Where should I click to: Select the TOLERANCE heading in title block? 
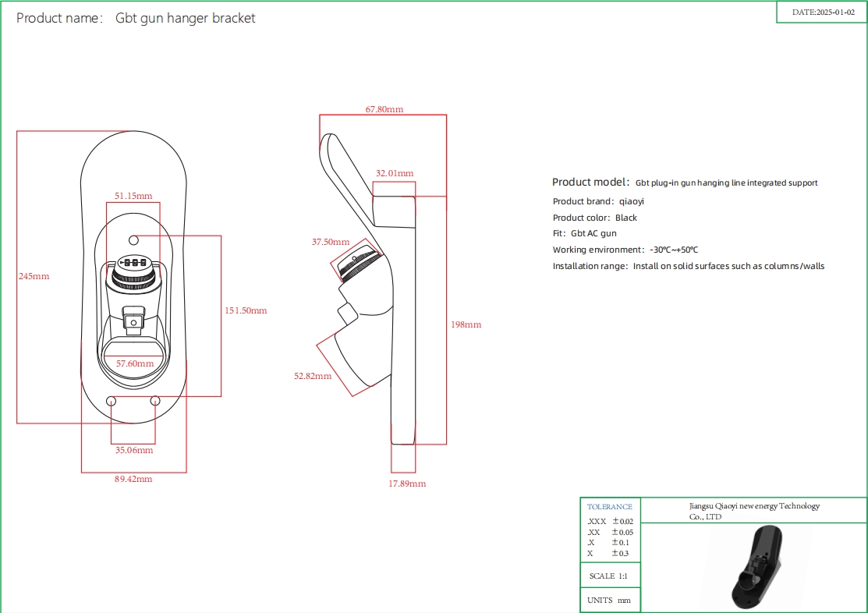tap(610, 507)
